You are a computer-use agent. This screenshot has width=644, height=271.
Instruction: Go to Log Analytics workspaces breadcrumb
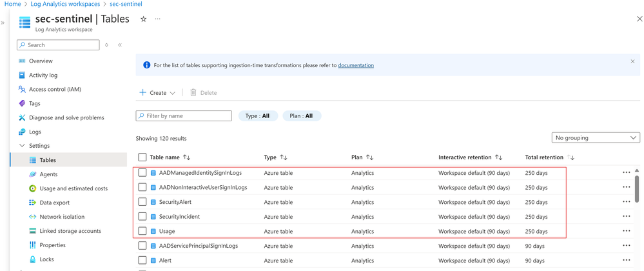click(65, 4)
